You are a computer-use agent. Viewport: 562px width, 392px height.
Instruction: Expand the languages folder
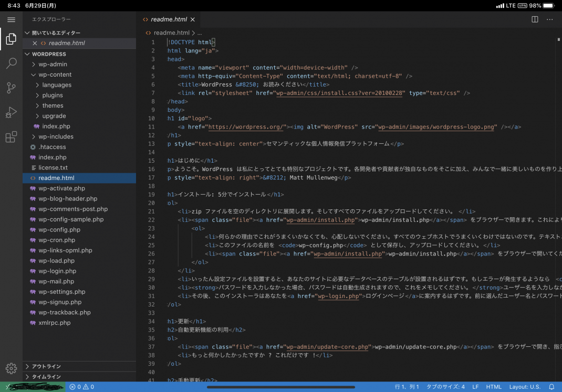[x=37, y=85]
